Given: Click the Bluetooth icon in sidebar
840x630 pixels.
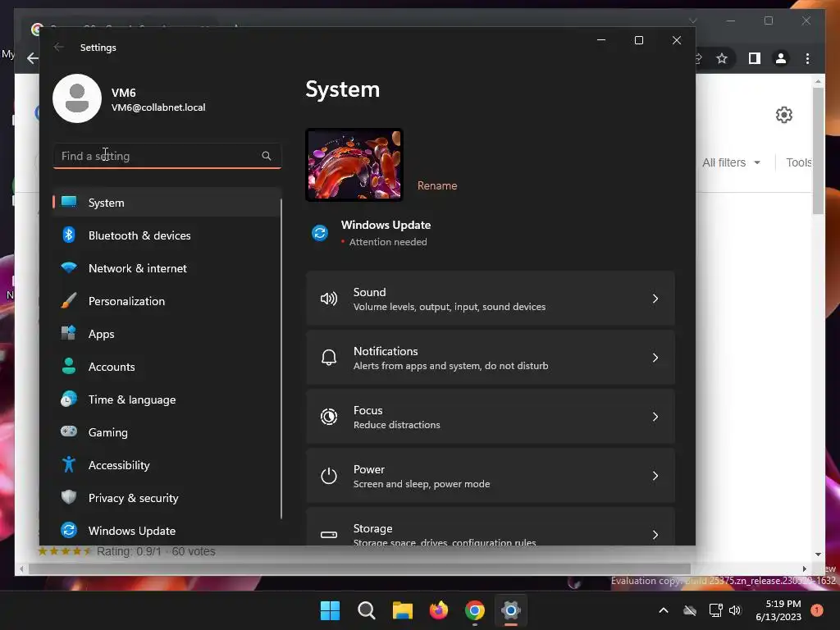Looking at the screenshot, I should tap(69, 235).
